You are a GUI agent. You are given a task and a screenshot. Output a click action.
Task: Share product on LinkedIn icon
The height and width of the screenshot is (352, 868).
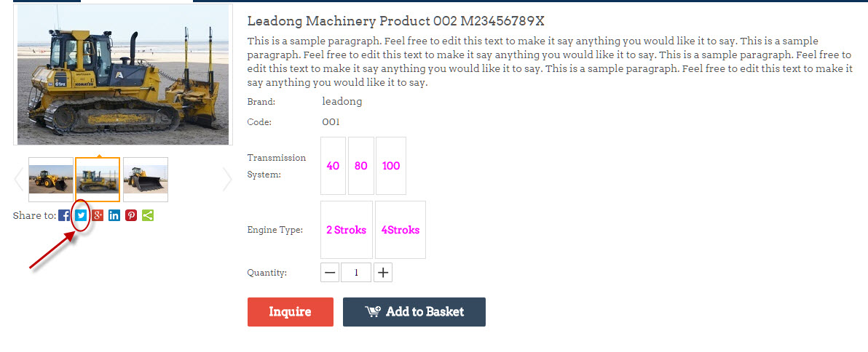click(114, 215)
